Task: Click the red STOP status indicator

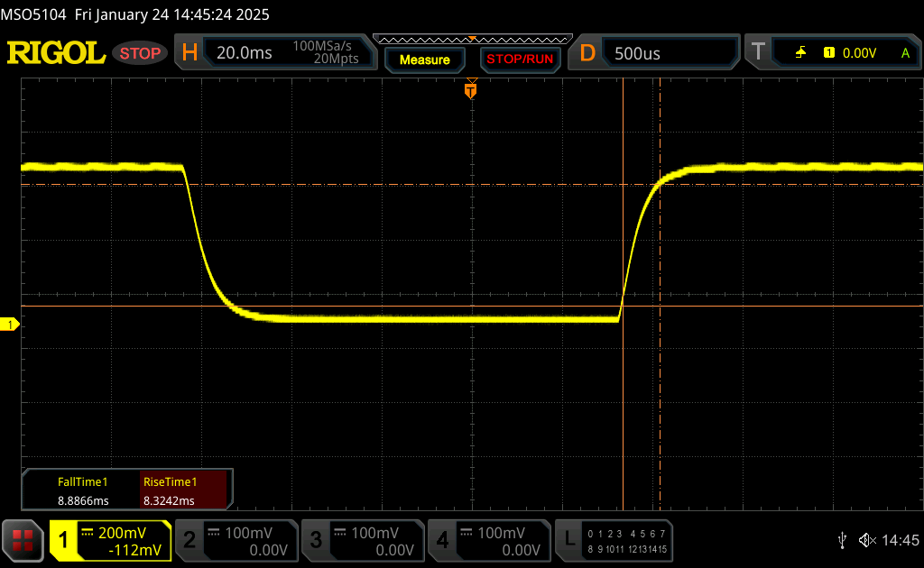Action: [140, 53]
